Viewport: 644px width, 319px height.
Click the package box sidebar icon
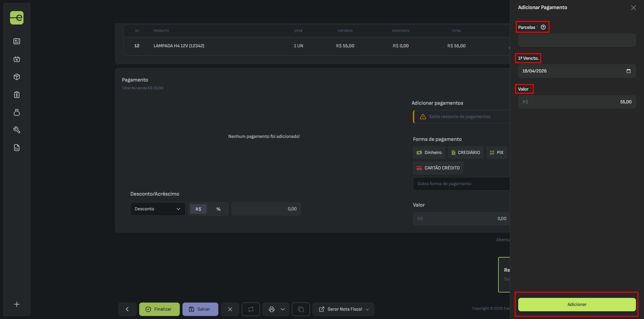[17, 77]
